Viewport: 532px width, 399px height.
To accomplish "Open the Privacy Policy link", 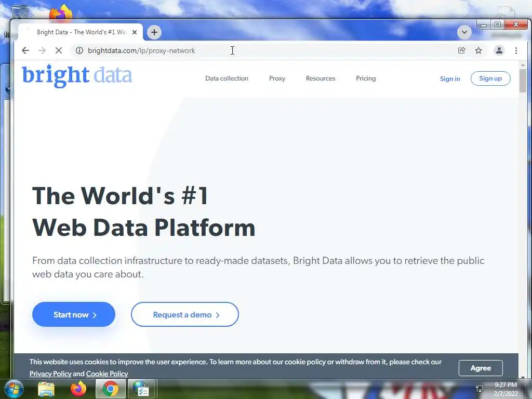I will [x=50, y=374].
